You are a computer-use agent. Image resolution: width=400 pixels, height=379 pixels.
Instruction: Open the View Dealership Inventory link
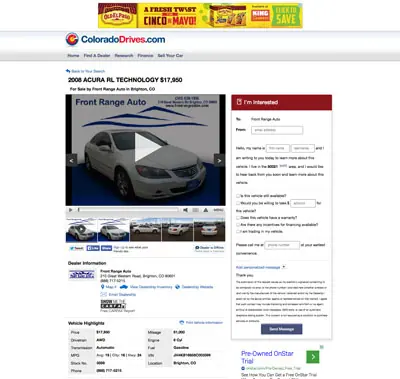[151, 287]
